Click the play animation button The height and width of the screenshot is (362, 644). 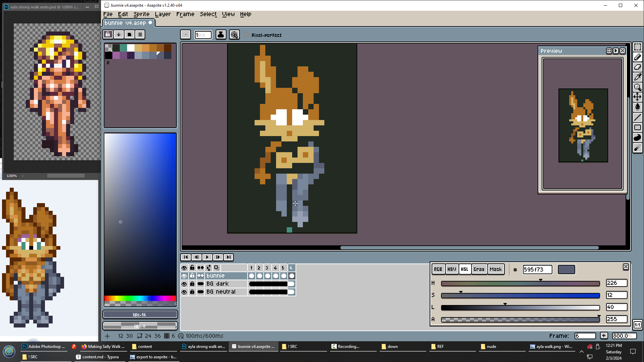pos(207,257)
